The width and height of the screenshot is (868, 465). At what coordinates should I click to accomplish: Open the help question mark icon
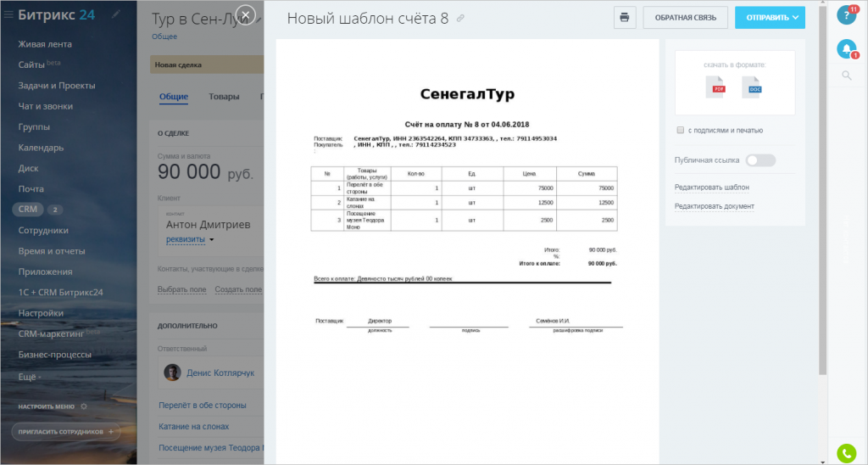(x=846, y=15)
